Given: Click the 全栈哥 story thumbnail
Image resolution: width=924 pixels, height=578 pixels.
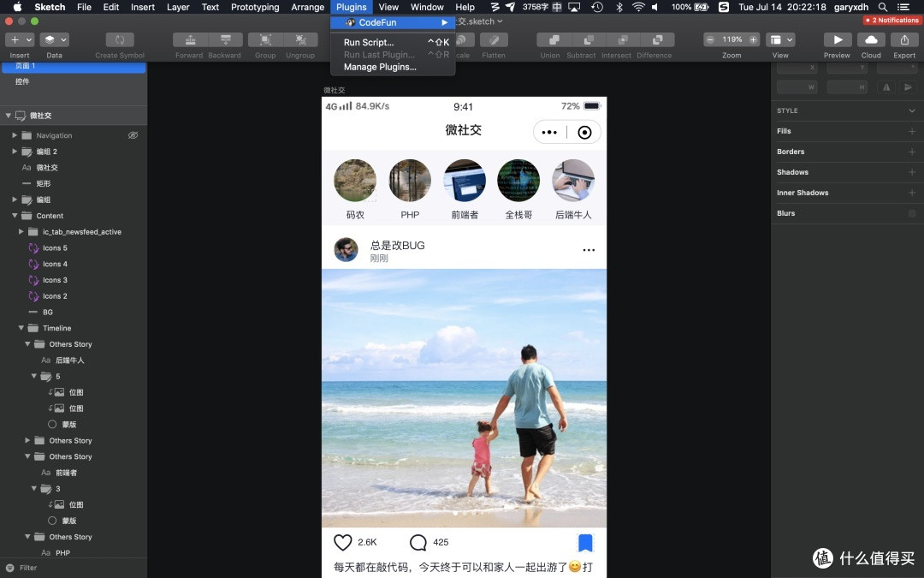Looking at the screenshot, I should click(518, 181).
